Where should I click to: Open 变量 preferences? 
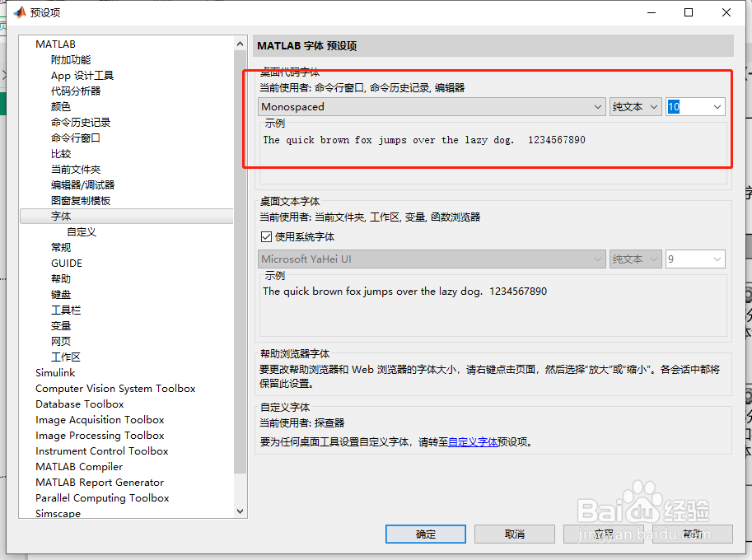coord(61,326)
